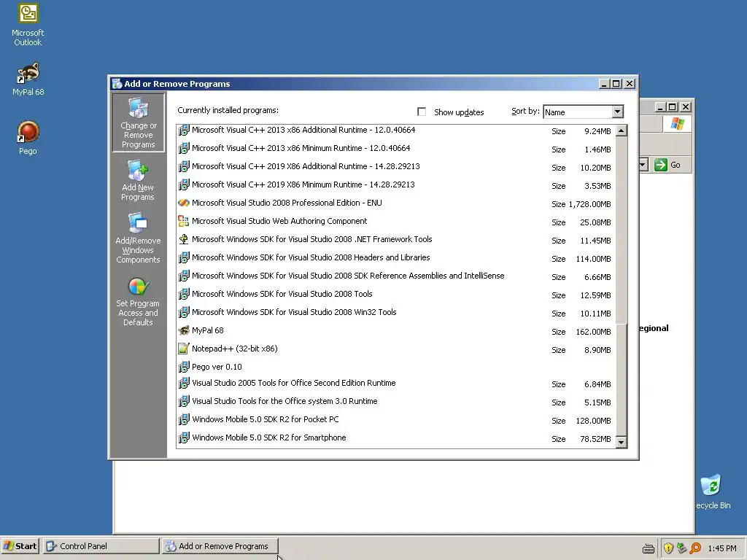Click the scroll down arrow of programs list
This screenshot has width=747, height=560.
click(622, 443)
